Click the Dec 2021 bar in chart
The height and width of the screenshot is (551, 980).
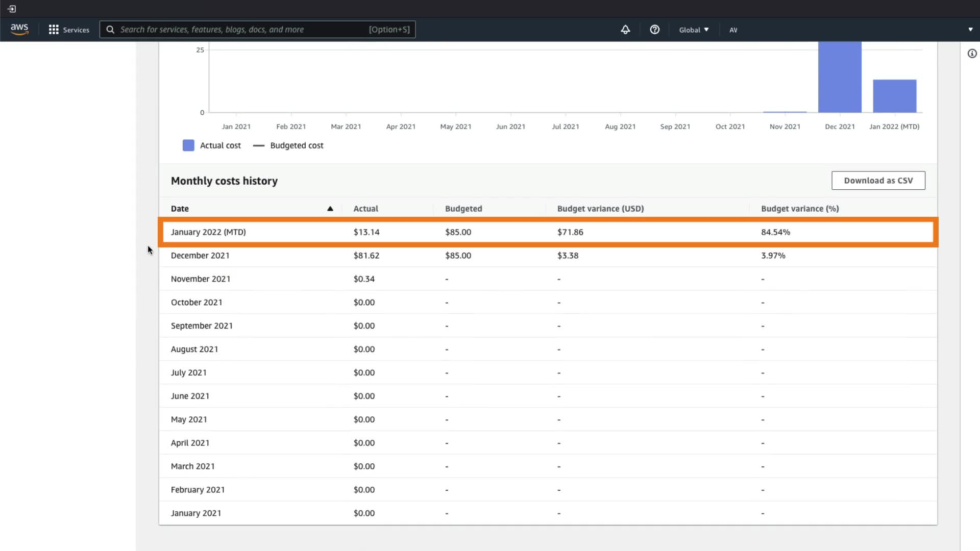coord(840,77)
